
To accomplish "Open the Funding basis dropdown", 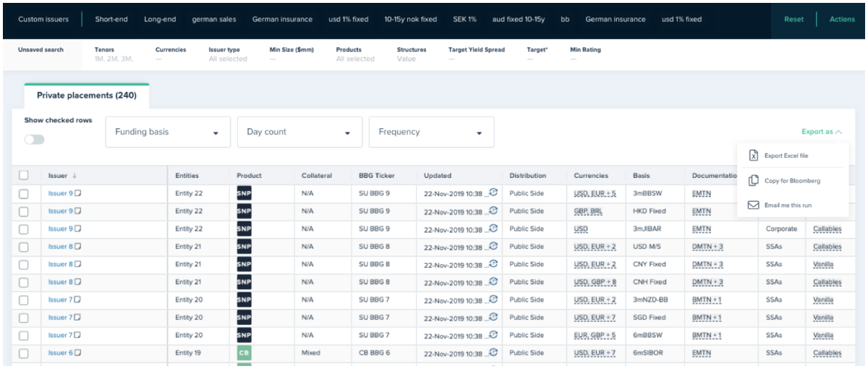I will pyautogui.click(x=168, y=132).
